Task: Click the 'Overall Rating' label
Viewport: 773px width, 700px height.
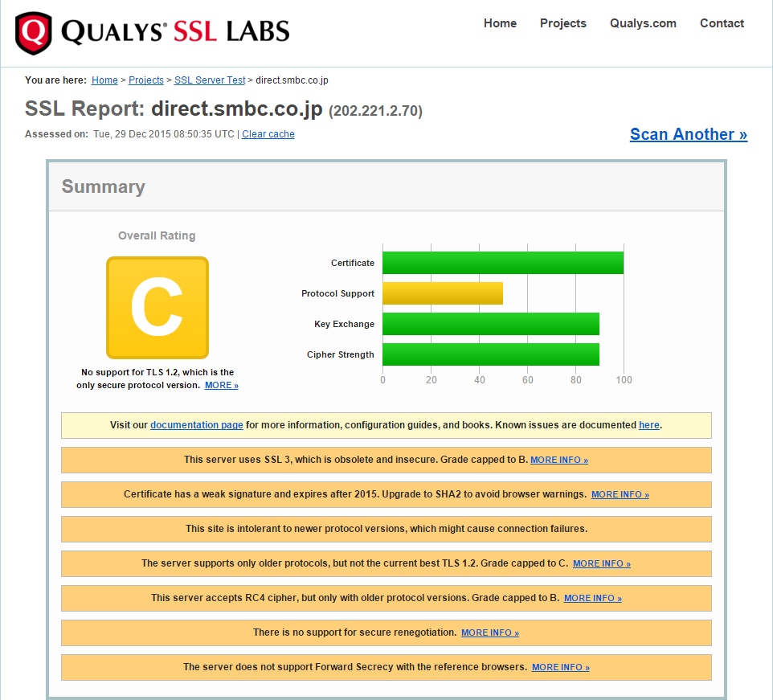Action: pos(157,235)
